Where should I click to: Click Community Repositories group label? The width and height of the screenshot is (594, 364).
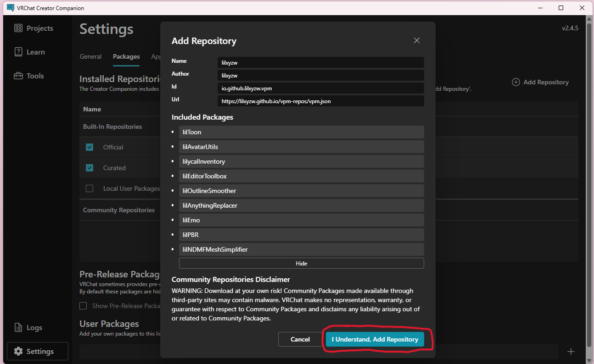[x=119, y=210]
